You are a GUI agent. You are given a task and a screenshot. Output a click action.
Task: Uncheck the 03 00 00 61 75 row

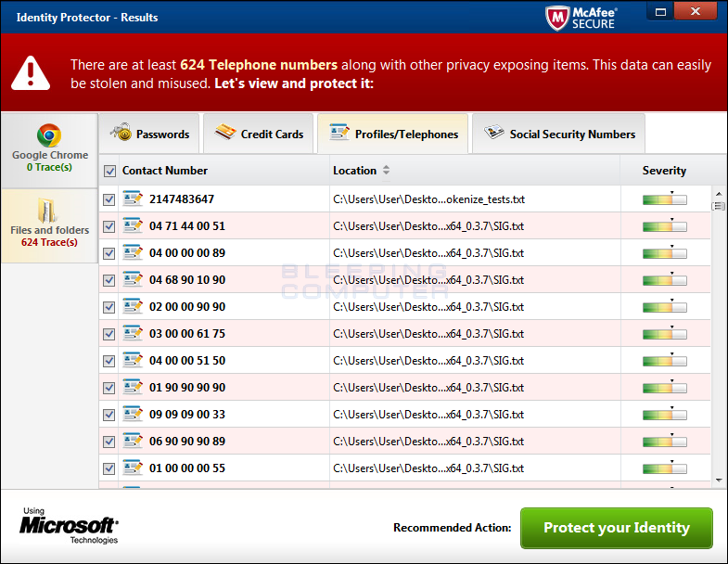coord(109,334)
